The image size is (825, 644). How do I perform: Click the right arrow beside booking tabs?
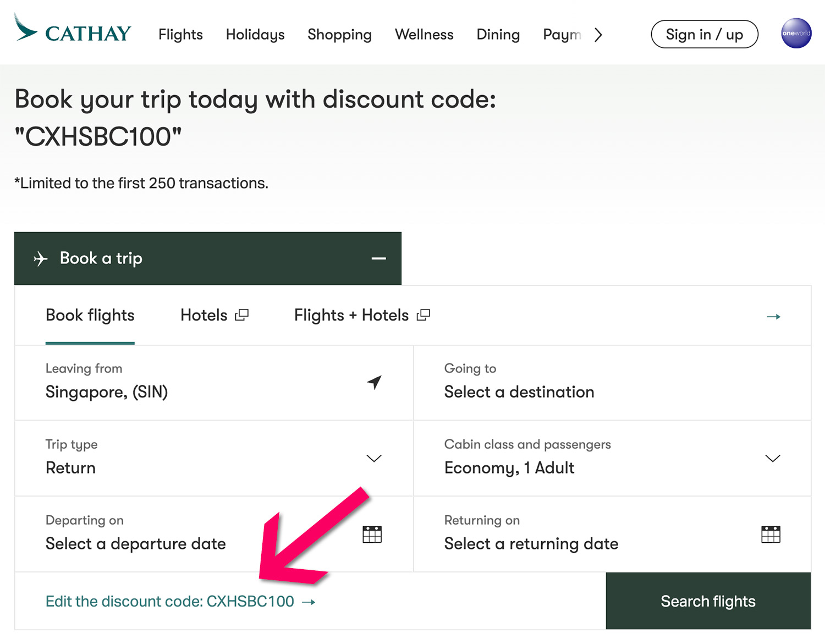(x=773, y=317)
